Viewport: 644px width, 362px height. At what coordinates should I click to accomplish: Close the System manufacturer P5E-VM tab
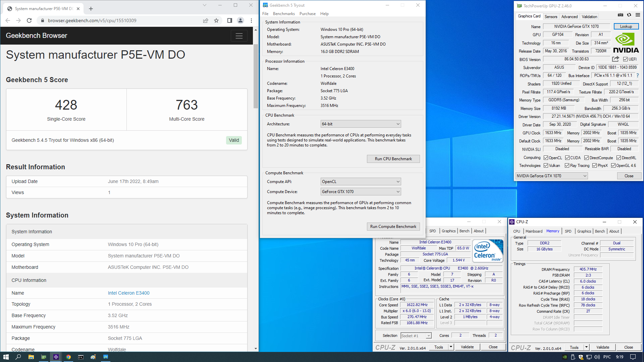78,9
